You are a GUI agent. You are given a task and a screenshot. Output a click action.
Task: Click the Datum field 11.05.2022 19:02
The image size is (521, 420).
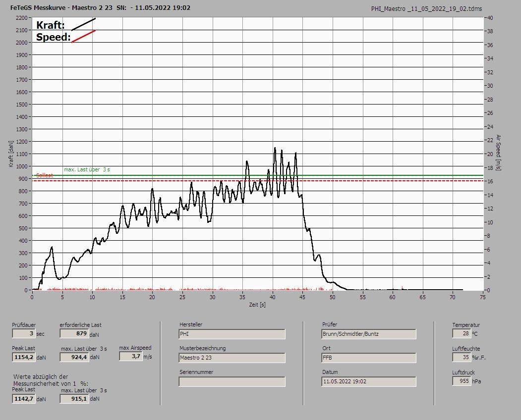pyautogui.click(x=369, y=382)
